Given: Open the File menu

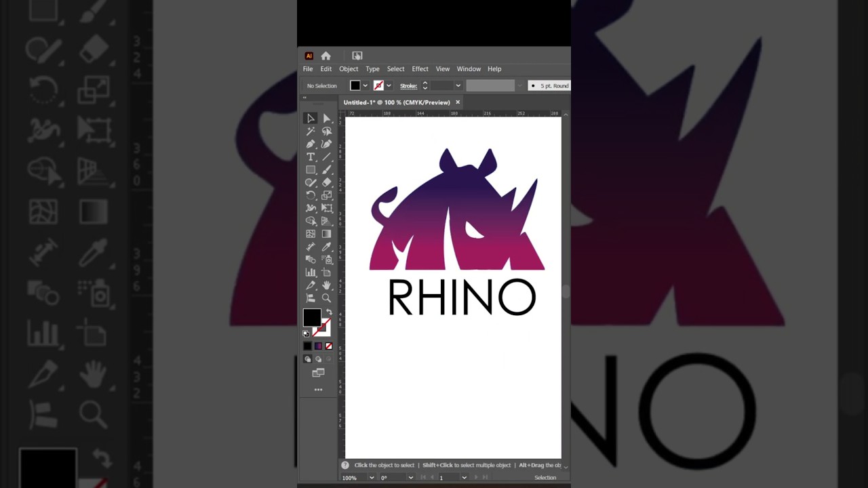Looking at the screenshot, I should 308,69.
